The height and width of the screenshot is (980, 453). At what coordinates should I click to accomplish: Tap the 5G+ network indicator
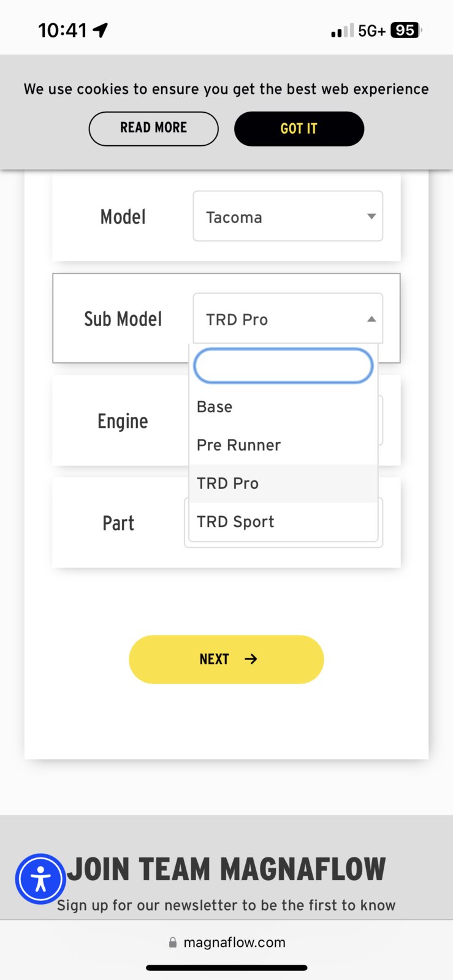371,31
